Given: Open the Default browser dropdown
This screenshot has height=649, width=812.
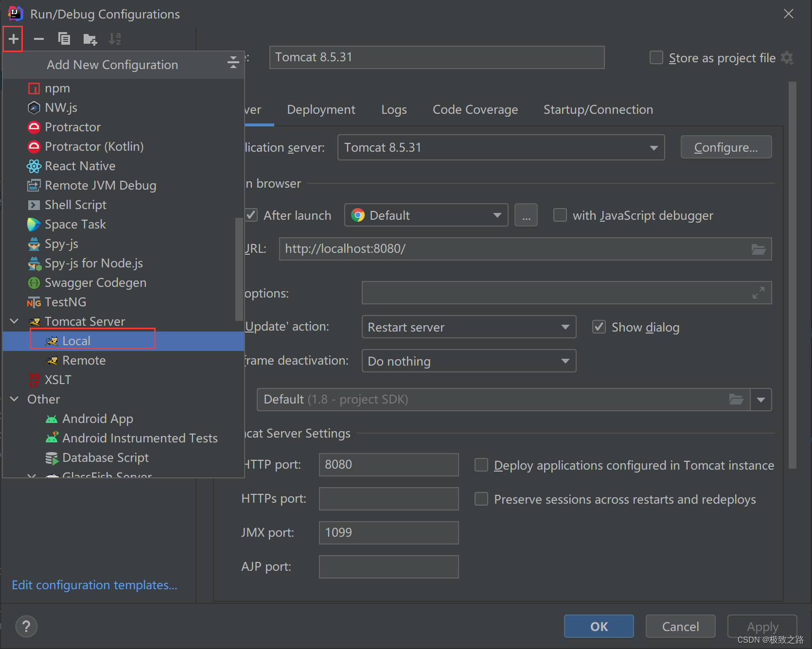Looking at the screenshot, I should point(426,215).
